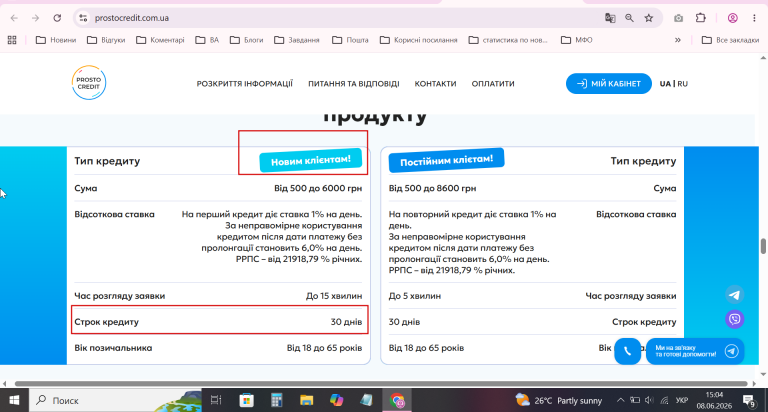Open the extensions puzzle icon
The image size is (768, 412).
point(701,18)
